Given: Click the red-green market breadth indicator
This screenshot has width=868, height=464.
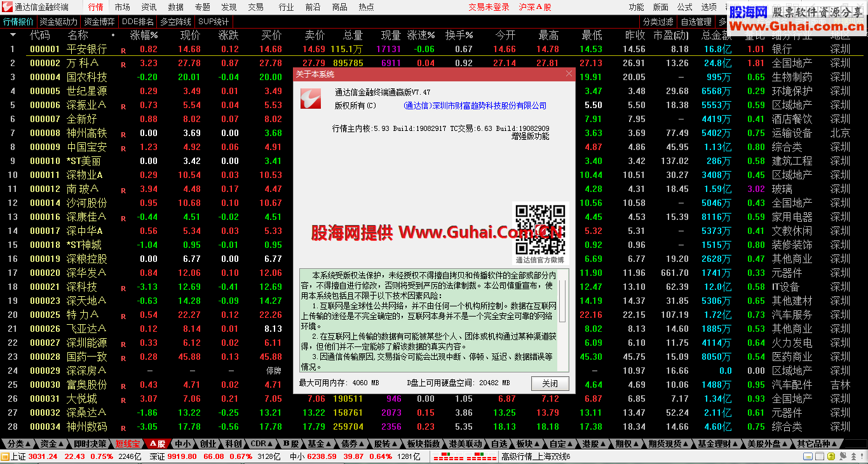Looking at the screenshot, I should pos(464,456).
